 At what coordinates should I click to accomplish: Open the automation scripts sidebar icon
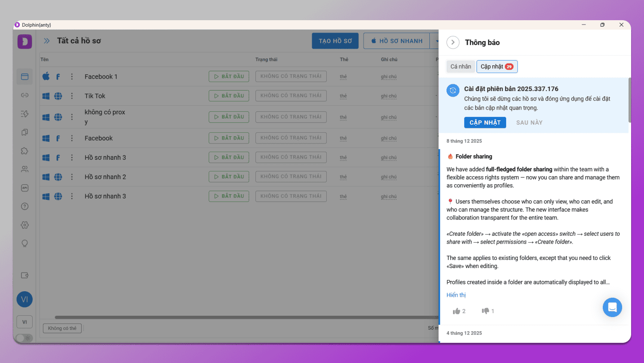24,114
